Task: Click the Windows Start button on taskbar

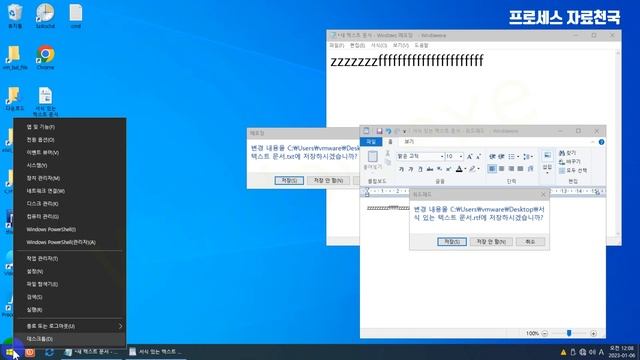Action: click(x=9, y=352)
